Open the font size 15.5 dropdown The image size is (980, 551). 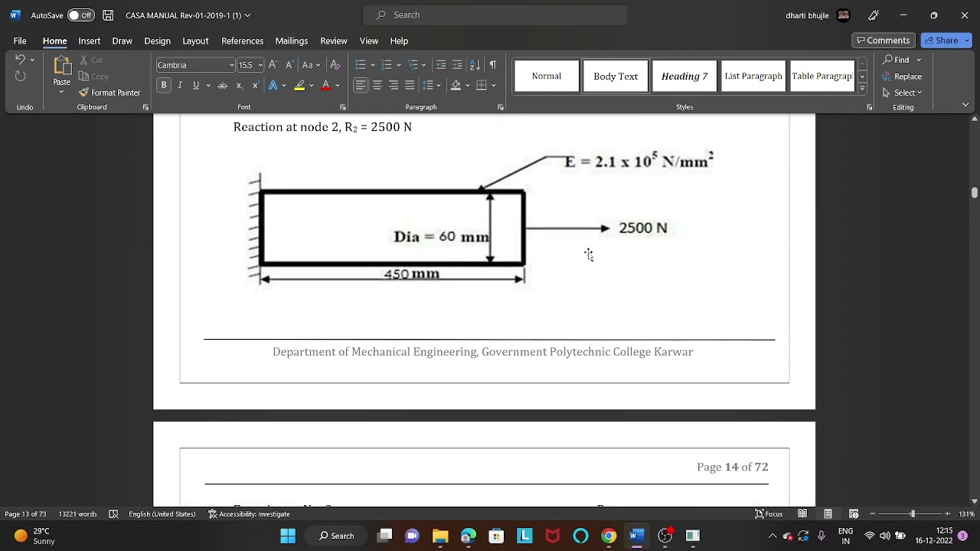[x=260, y=65]
